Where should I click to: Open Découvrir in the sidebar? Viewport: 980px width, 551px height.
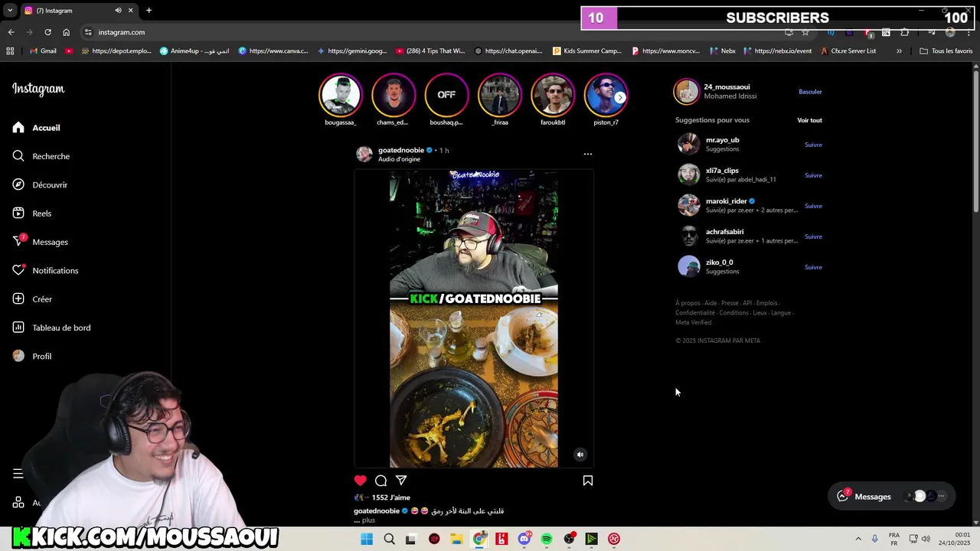click(x=40, y=184)
